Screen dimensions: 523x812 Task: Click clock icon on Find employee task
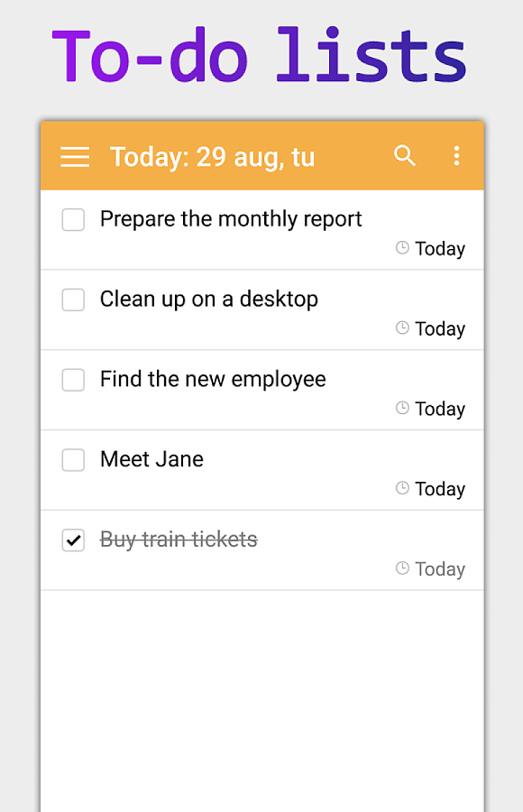[x=402, y=408]
